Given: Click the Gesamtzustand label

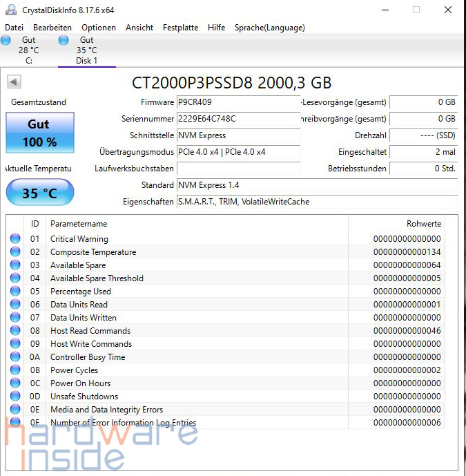Looking at the screenshot, I should (39, 102).
